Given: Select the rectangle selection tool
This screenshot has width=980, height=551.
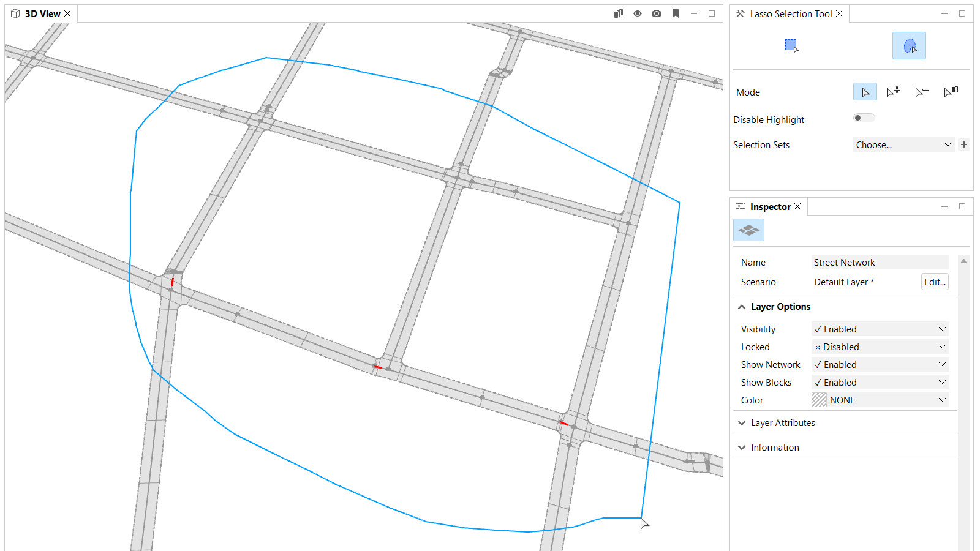Looking at the screenshot, I should [791, 45].
